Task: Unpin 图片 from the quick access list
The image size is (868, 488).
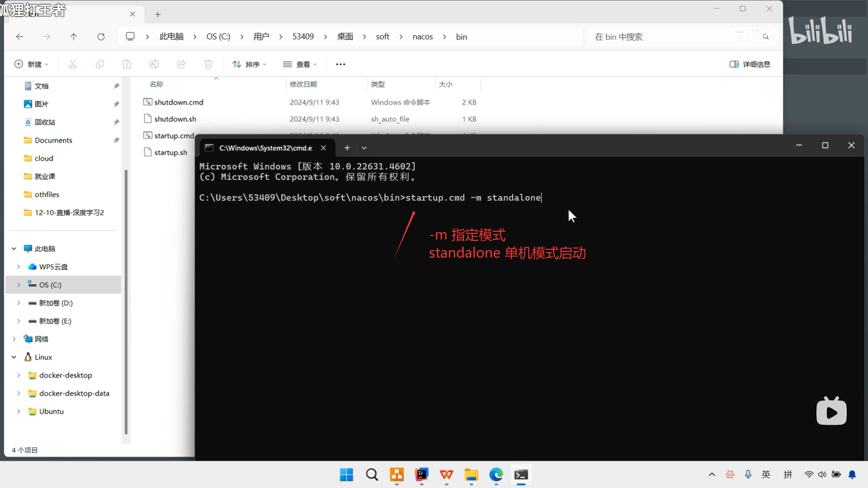Action: tap(116, 104)
